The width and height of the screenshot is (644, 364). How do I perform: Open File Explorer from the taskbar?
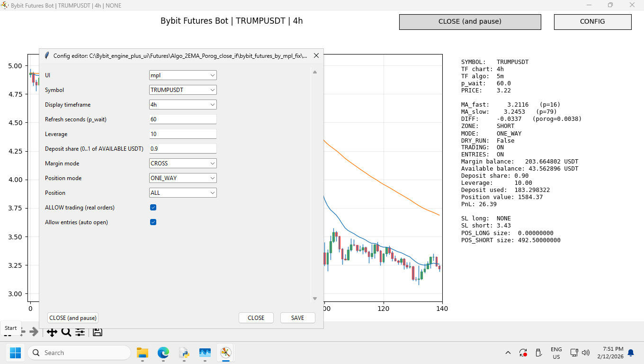click(x=143, y=353)
